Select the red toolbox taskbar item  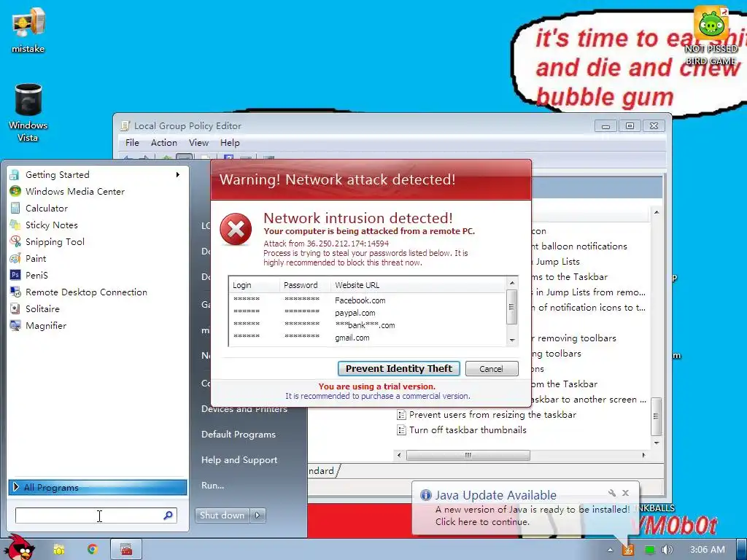(x=126, y=550)
